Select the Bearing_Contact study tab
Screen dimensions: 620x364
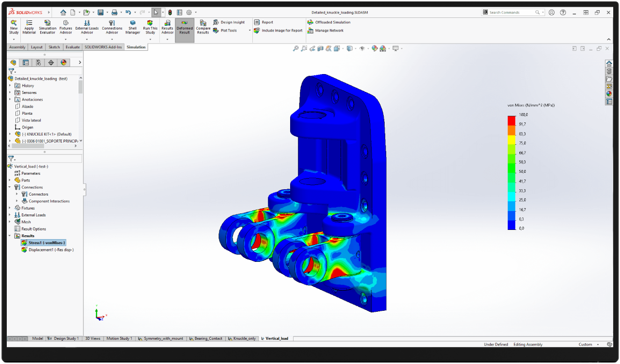point(205,338)
